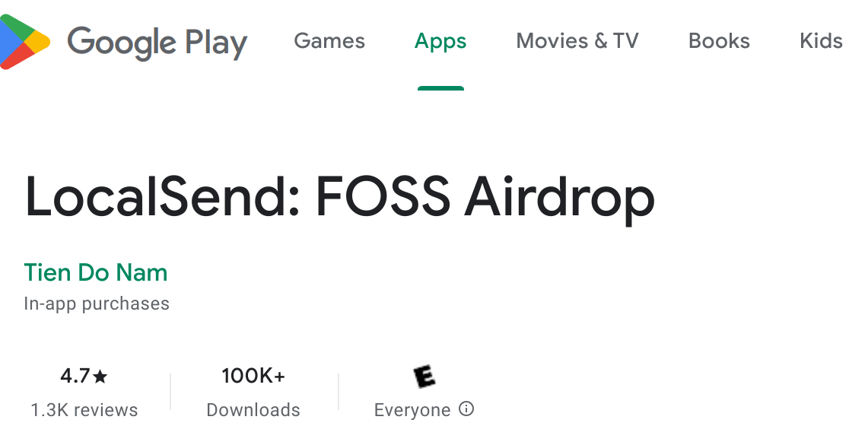Click green underline indicator beneath Apps
Viewport: 868px width, 442px height.
[440, 88]
